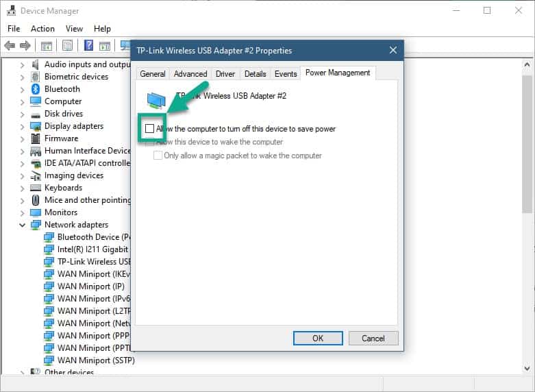
Task: Click the Device Manager title bar icon
Action: coord(11,10)
